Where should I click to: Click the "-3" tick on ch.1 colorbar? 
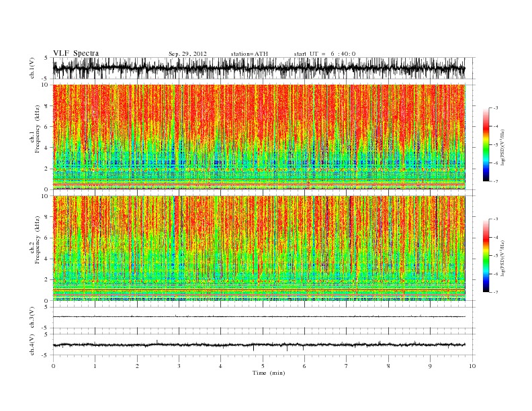(x=495, y=108)
